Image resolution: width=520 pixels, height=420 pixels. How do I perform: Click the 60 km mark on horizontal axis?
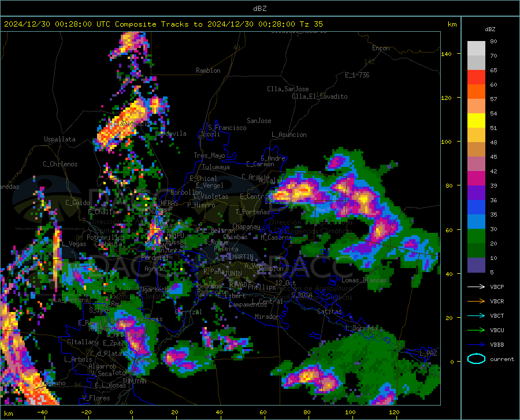click(263, 412)
